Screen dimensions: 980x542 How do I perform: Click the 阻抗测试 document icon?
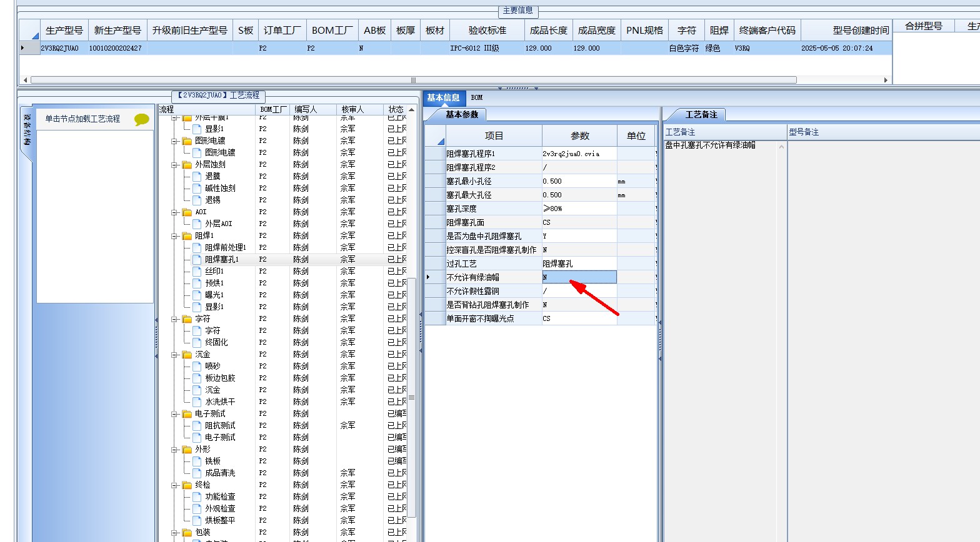(x=197, y=426)
